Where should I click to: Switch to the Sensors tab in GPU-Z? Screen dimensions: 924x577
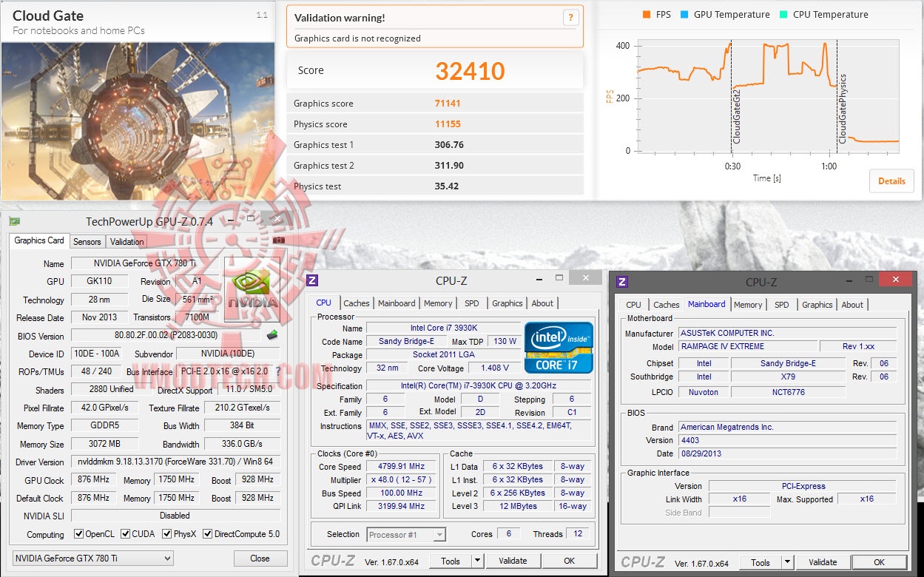(x=87, y=242)
